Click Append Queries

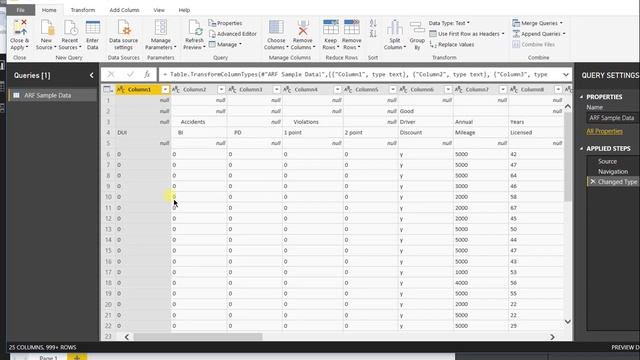[539, 34]
